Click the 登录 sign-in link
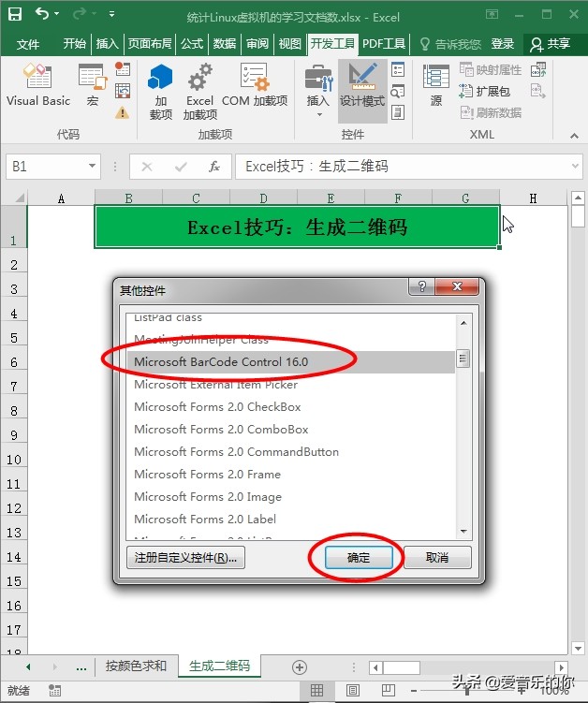Image resolution: width=588 pixels, height=703 pixels. click(503, 43)
